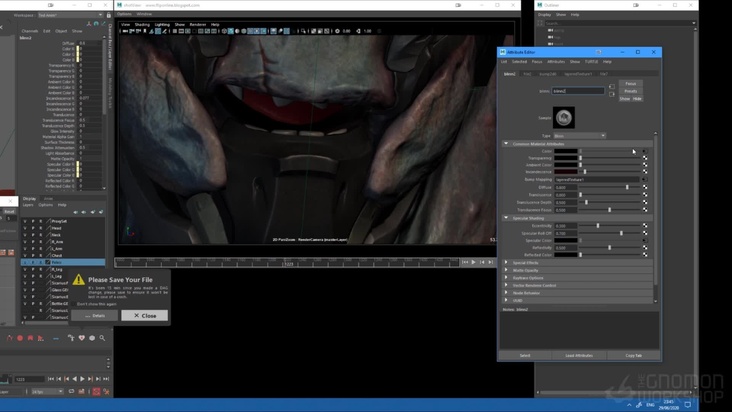Click the Close button in save reminder
The height and width of the screenshot is (412, 732).
145,315
